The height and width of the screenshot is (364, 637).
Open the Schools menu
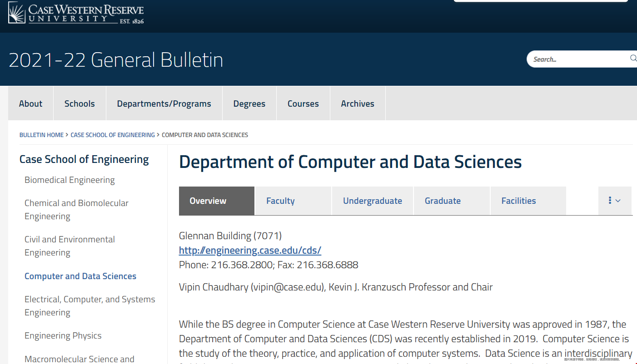tap(80, 103)
